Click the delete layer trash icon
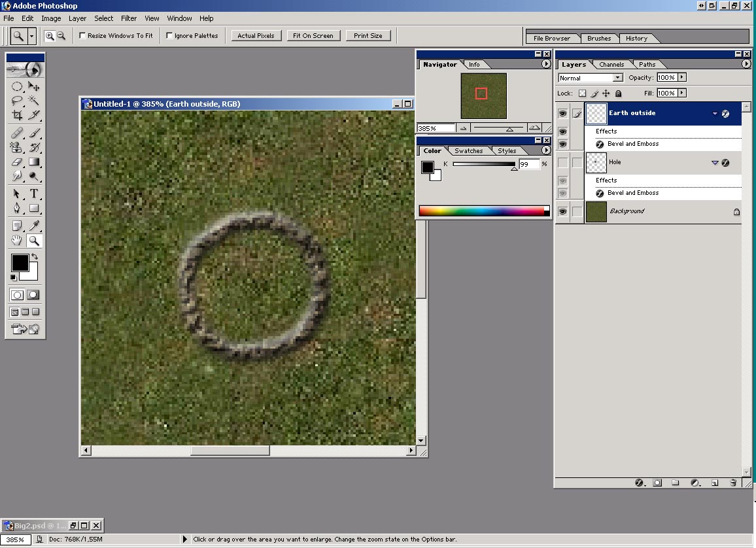Image resolution: width=756 pixels, height=548 pixels. (x=733, y=483)
